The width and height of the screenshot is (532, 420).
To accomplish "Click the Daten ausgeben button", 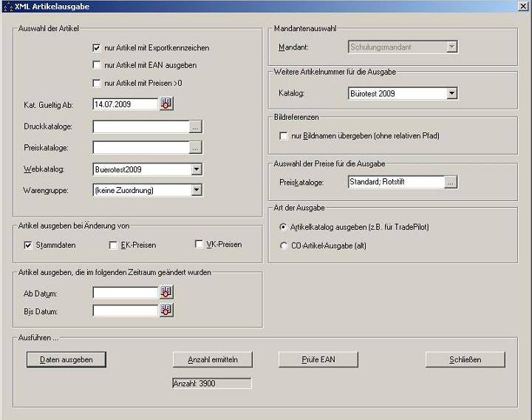I will pos(66,359).
